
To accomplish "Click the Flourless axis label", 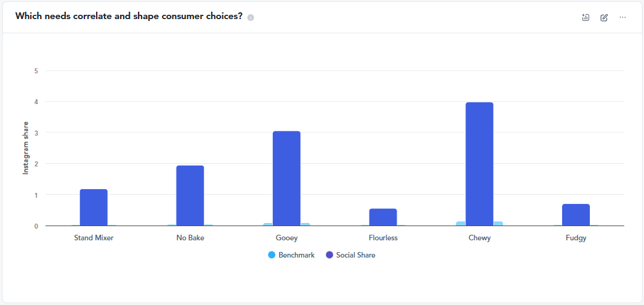I will (x=383, y=238).
